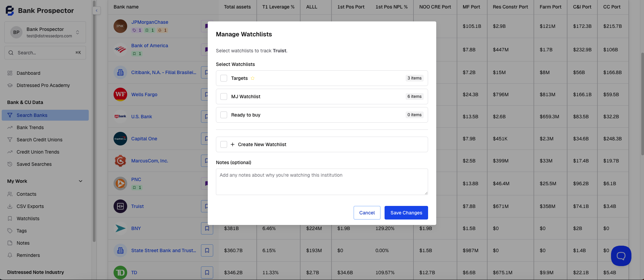
Task: Open Search Credit Unions
Action: (x=39, y=140)
